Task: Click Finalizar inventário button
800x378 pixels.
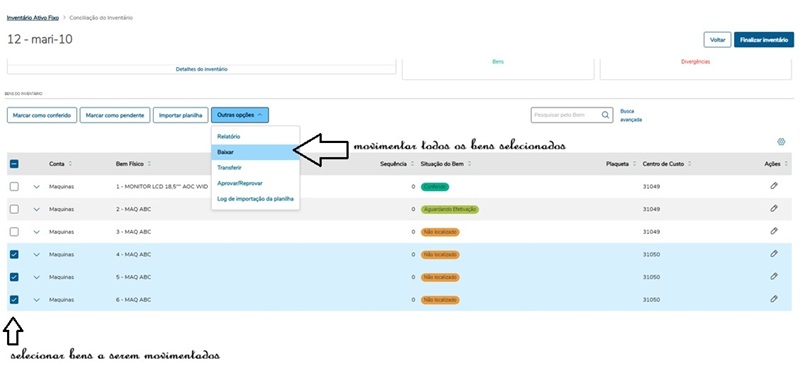Action: point(764,40)
